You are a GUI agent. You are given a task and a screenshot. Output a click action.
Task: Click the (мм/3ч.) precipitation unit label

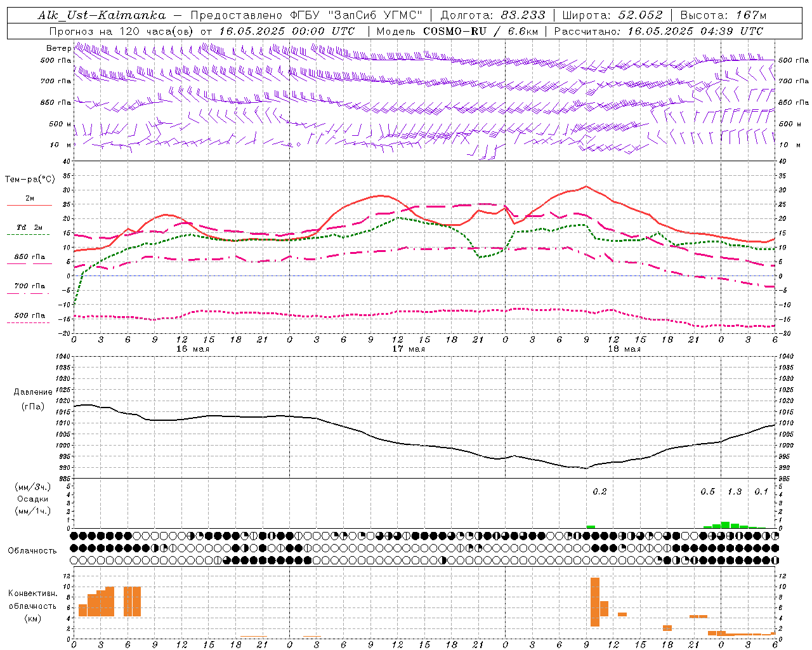33,487
